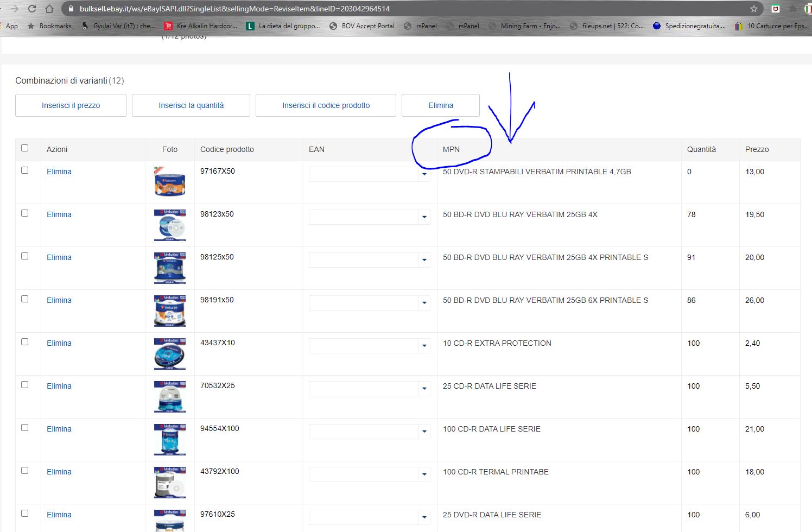Open EAN dropdown for 43437X10 row

pyautogui.click(x=424, y=346)
